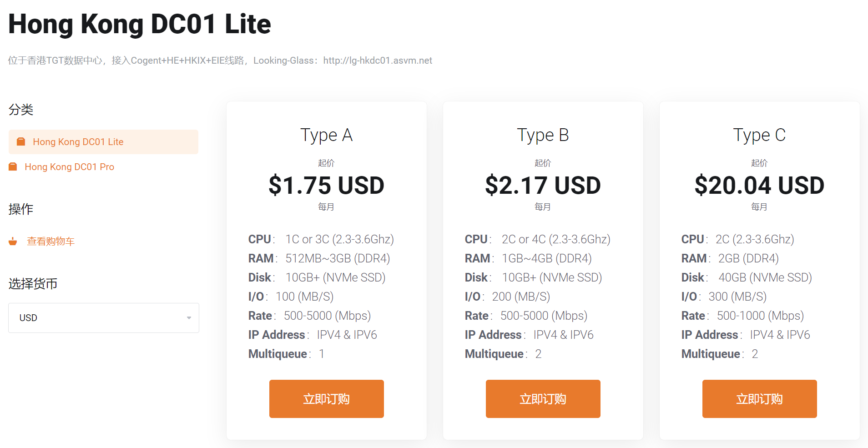The height and width of the screenshot is (448, 868).
Task: Click the 起价 label under Type A
Action: 326,162
